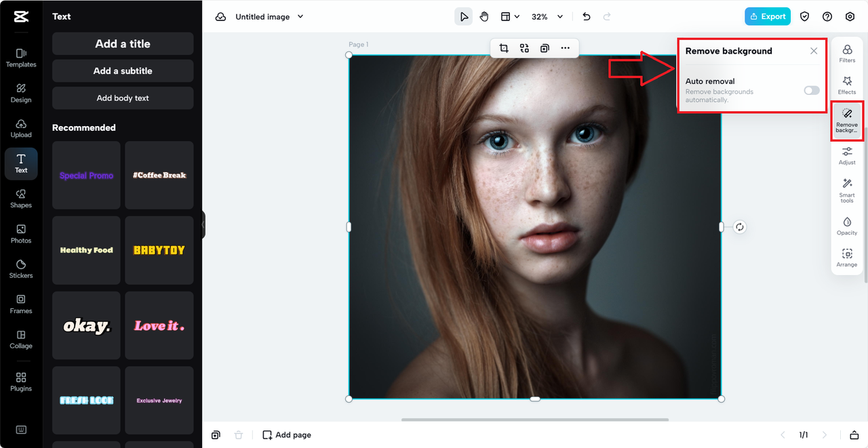Open the Stickers sidebar panel

21,269
